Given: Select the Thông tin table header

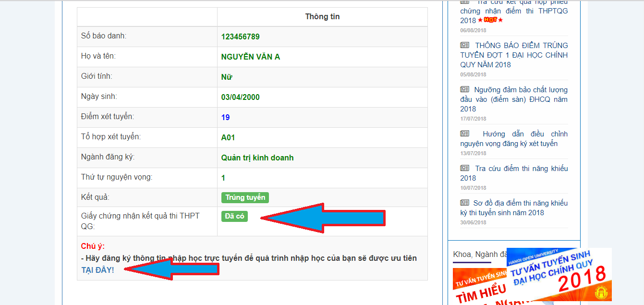Looking at the screenshot, I should coord(322,17).
